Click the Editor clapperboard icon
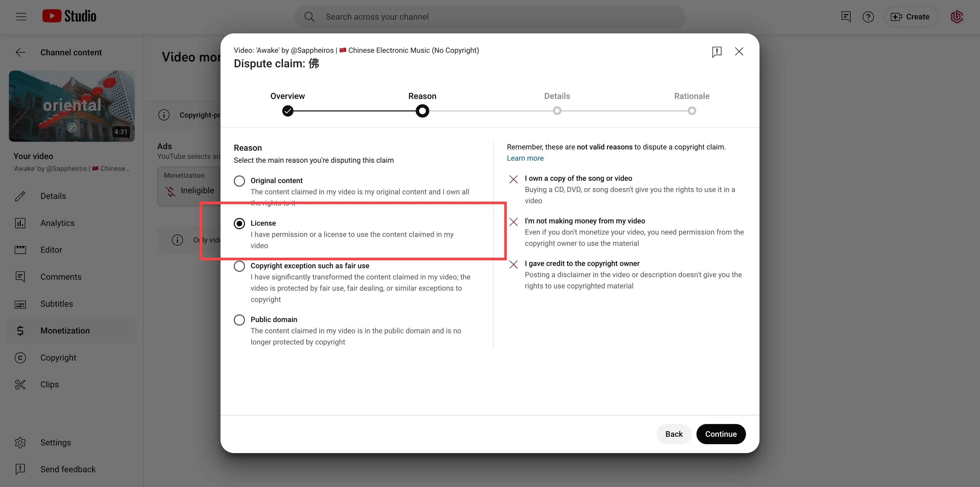The image size is (980, 487). 20,250
